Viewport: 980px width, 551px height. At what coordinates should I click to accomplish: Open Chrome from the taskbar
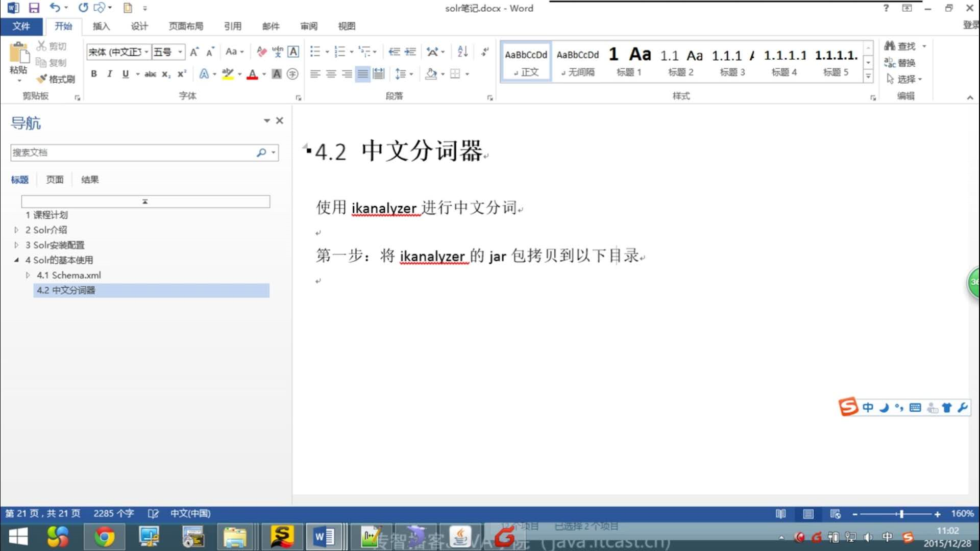(104, 537)
